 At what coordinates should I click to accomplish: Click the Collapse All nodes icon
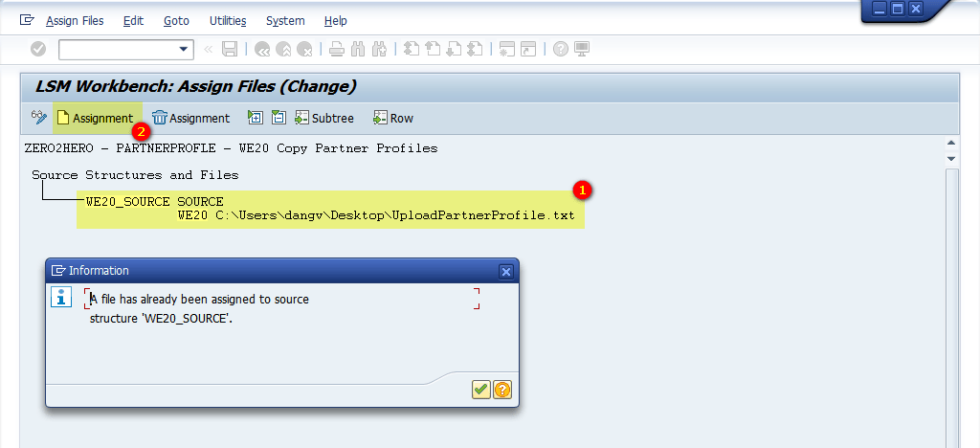click(x=278, y=118)
